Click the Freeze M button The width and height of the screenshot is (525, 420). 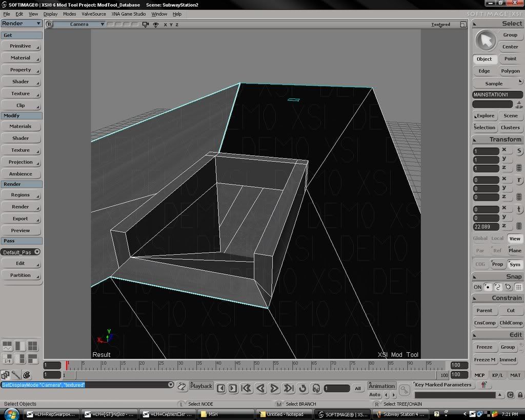[x=484, y=359]
